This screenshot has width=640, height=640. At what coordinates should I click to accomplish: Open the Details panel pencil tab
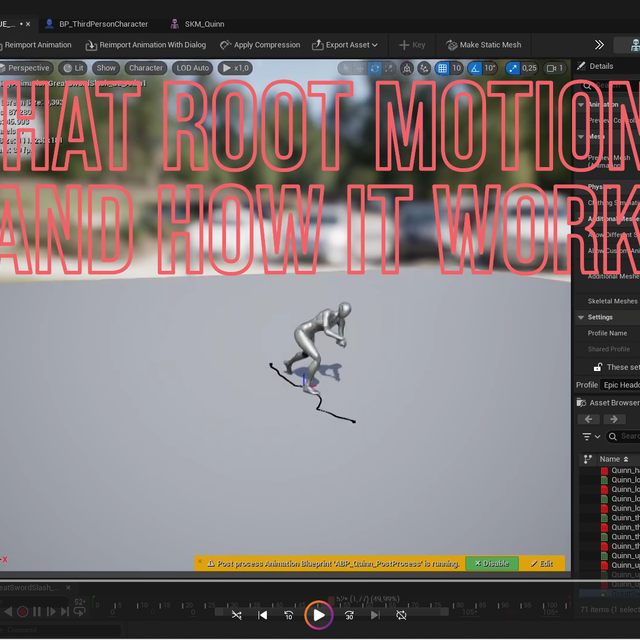(x=581, y=66)
